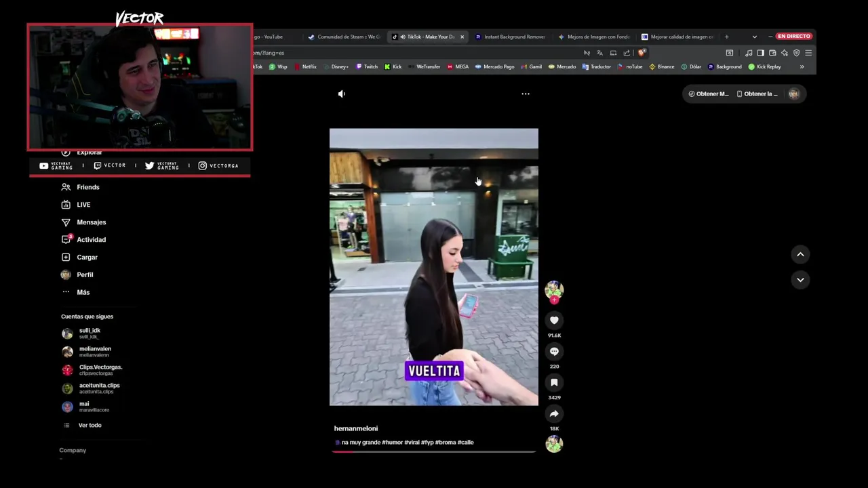Screen dimensions: 868x488
Task: Open the media control music note icon
Action: [x=749, y=53]
